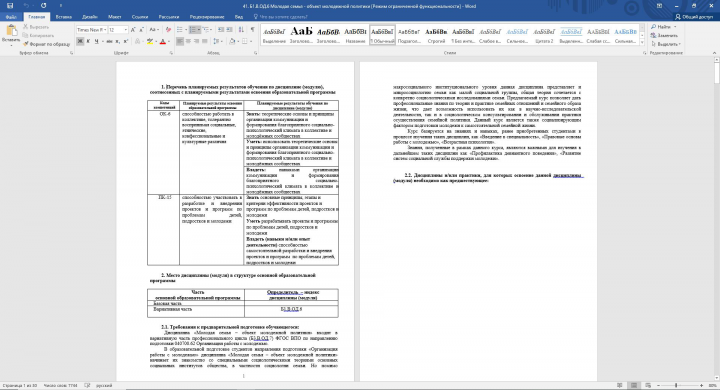
Task: Open the Font group dialog launcher
Action: click(171, 53)
